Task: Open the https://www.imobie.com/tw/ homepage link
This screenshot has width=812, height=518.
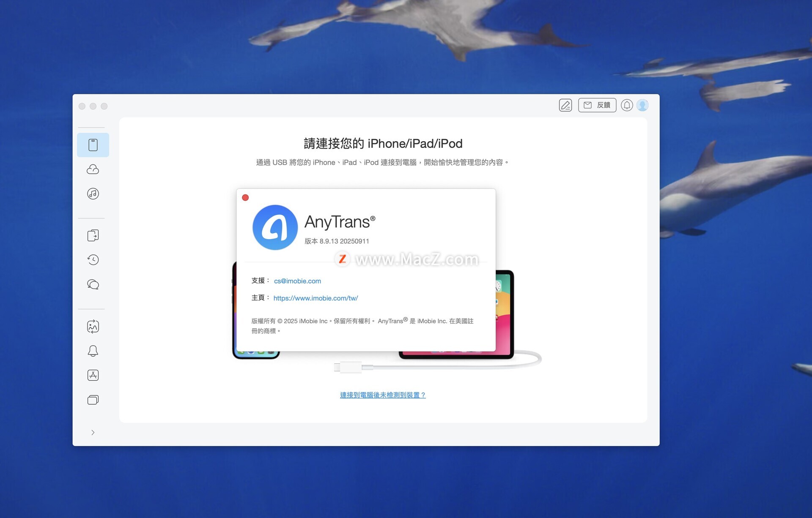Action: coord(315,298)
